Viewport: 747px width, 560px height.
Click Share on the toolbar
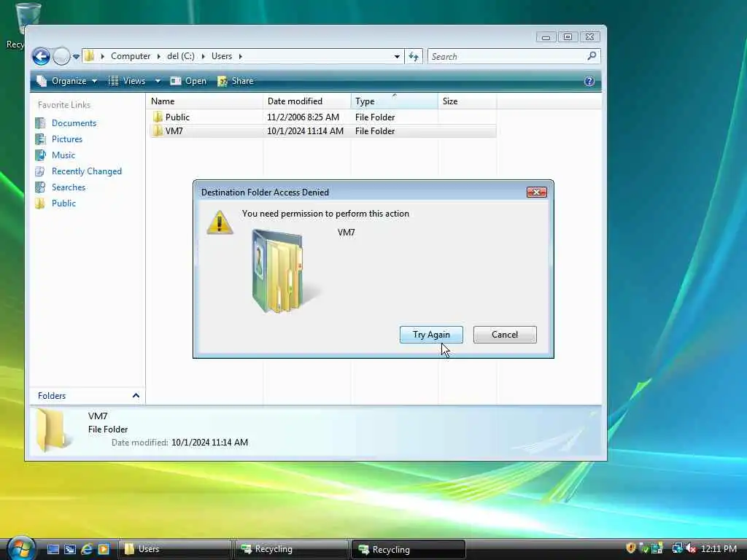coord(236,81)
